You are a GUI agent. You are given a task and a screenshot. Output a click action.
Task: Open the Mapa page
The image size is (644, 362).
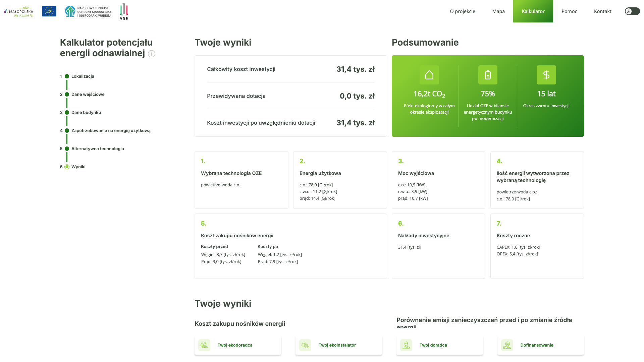click(x=498, y=11)
